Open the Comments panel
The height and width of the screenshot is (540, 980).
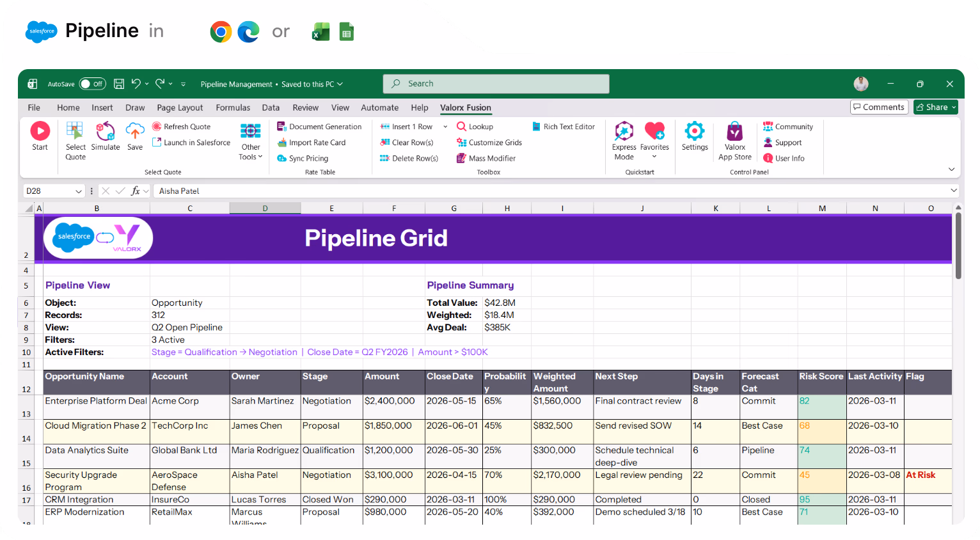coord(879,107)
